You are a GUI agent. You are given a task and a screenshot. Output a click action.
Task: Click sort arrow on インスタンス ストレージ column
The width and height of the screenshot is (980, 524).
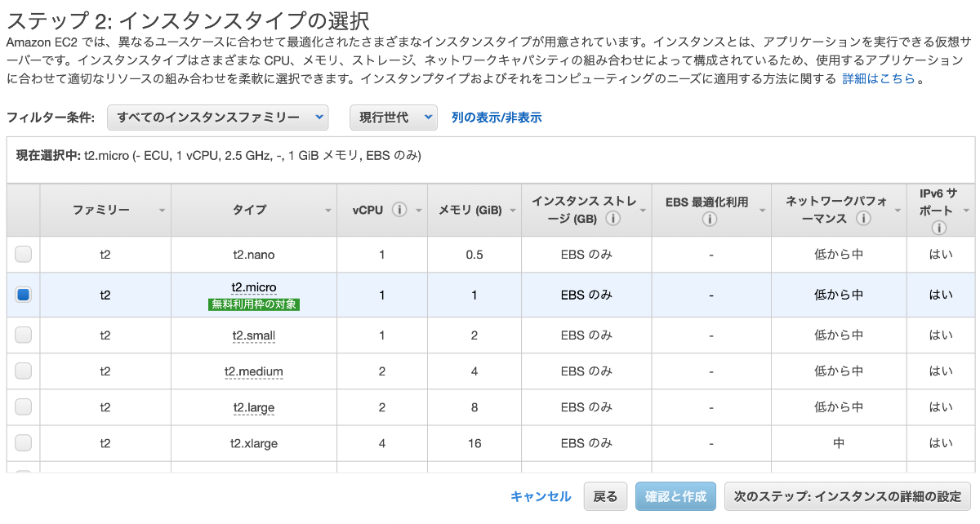pyautogui.click(x=643, y=211)
